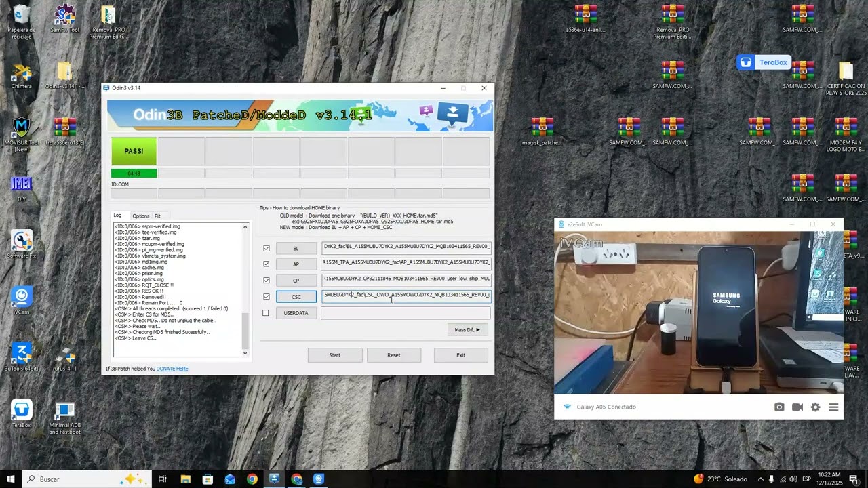Click the TeraBox floating widget

pos(764,62)
